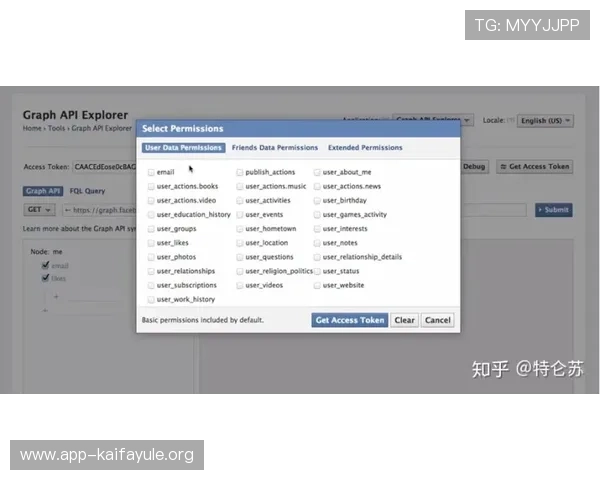Tick the email permission checkbox
The height and width of the screenshot is (480, 600).
(151, 172)
